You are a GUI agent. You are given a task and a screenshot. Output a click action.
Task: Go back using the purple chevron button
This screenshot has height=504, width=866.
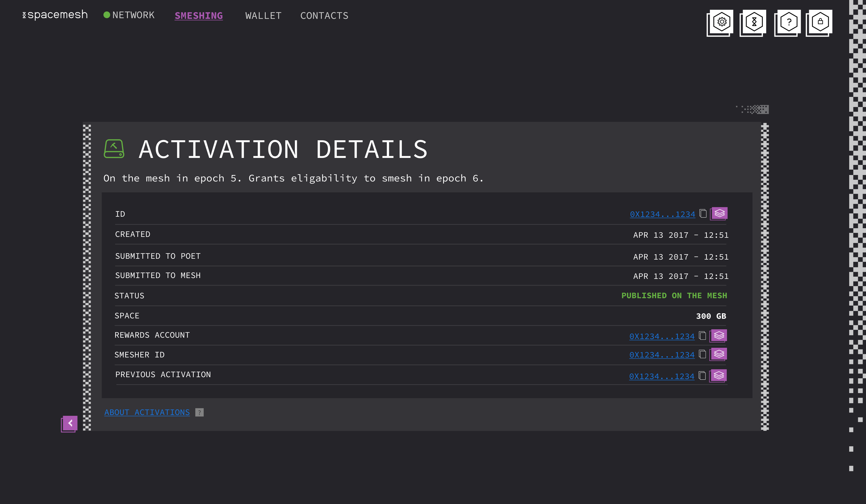(70, 423)
